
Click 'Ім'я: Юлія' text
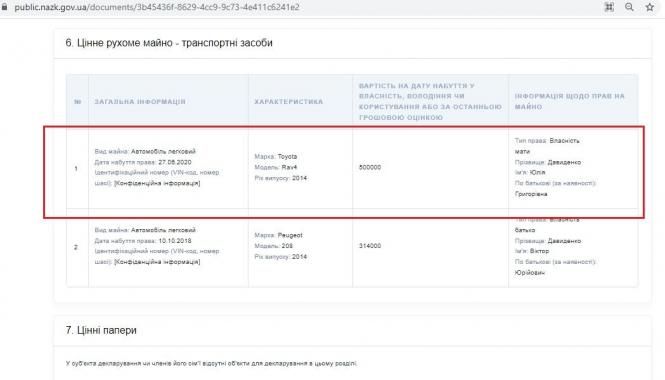[530, 172]
